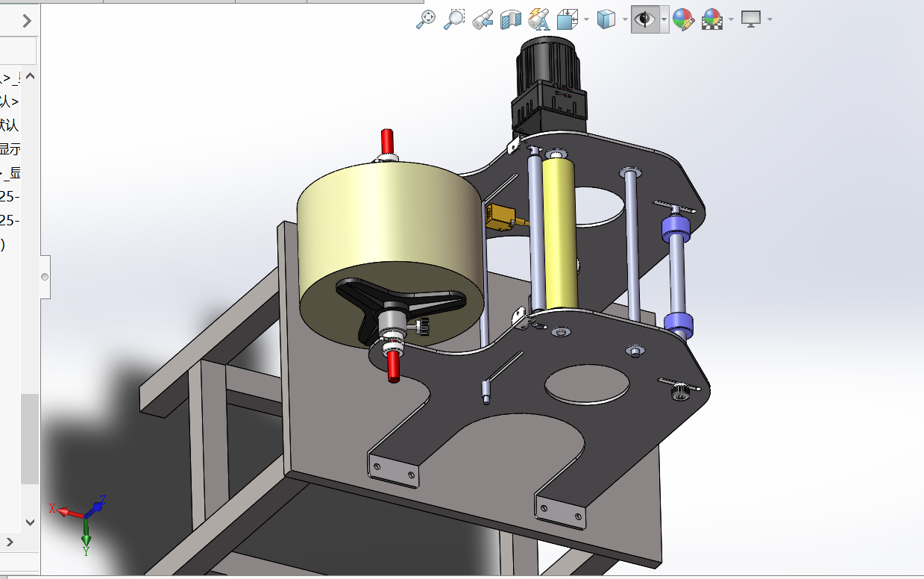This screenshot has height=579, width=924.
Task: Expand the View Orientation dropdown arrow
Action: (586, 19)
